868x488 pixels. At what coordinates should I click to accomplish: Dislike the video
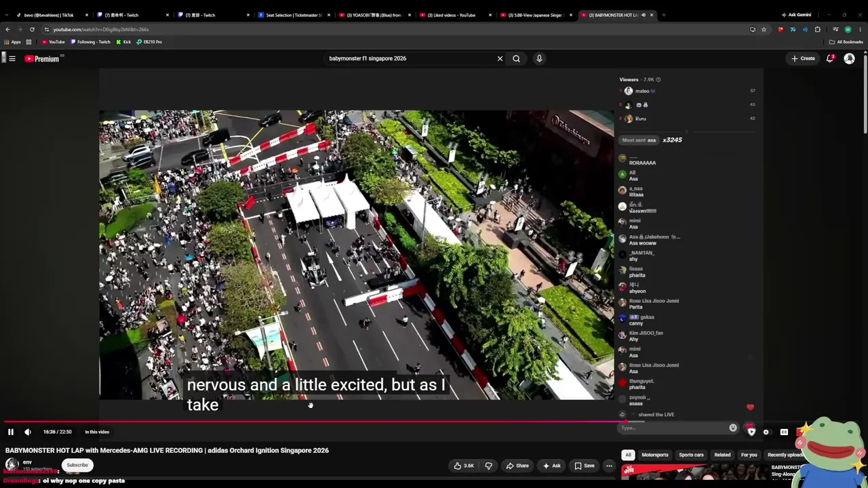click(488, 466)
